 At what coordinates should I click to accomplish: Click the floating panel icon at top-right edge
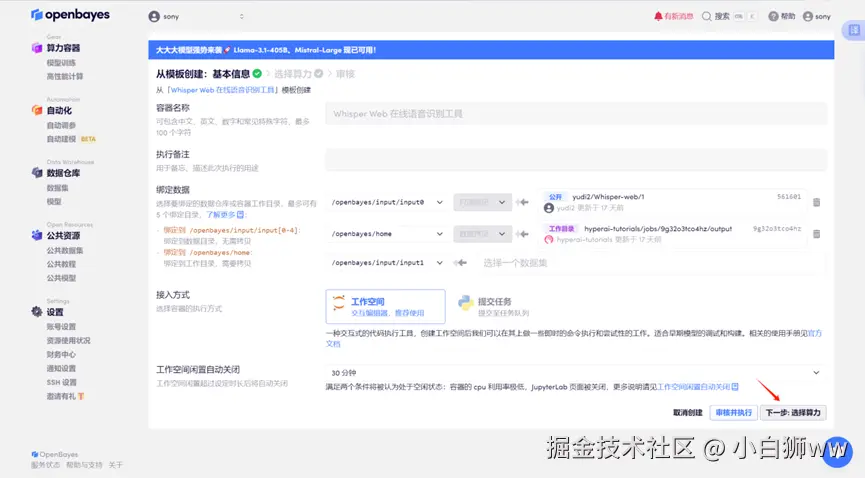pos(853,30)
